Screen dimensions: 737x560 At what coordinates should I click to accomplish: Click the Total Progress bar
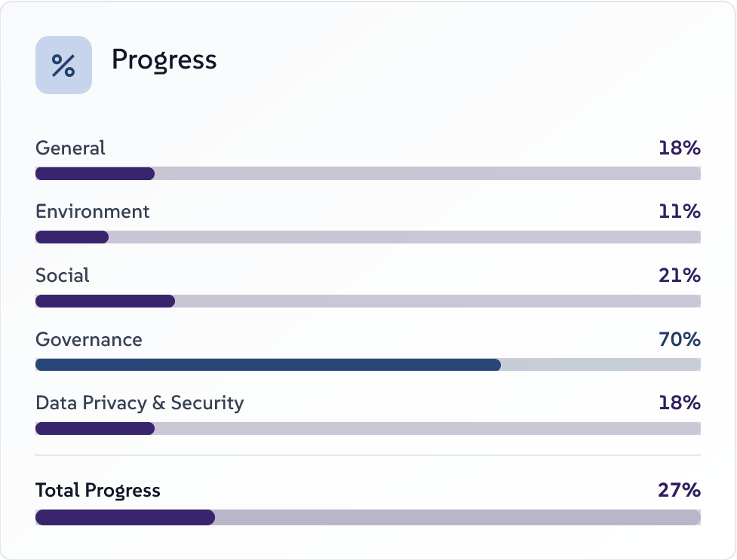[x=367, y=518]
